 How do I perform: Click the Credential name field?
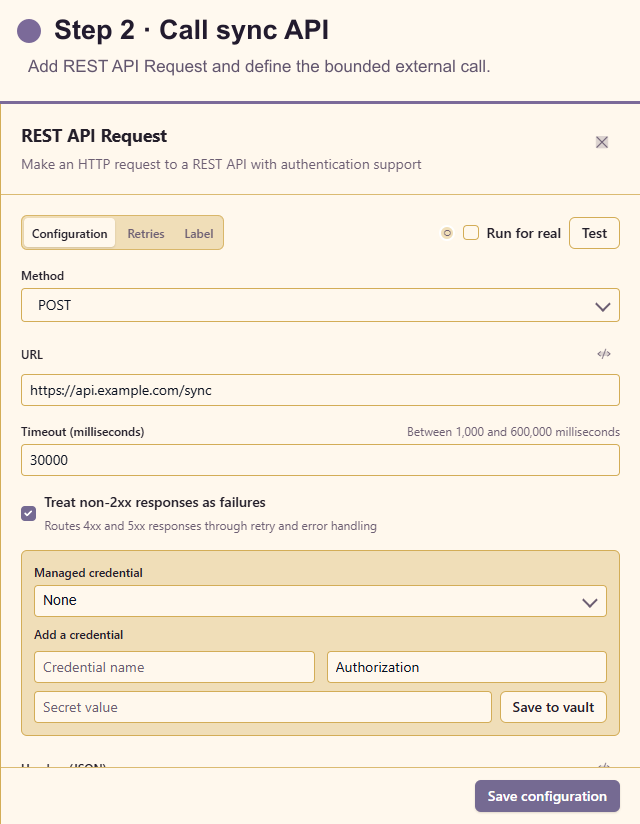(174, 667)
